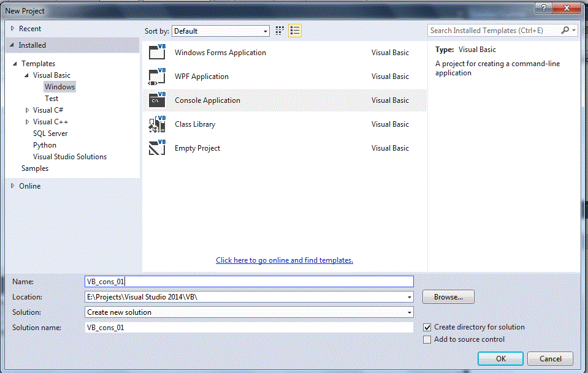Select the SQL Server template category
Screen dimensions: 588x373
pyautogui.click(x=50, y=134)
